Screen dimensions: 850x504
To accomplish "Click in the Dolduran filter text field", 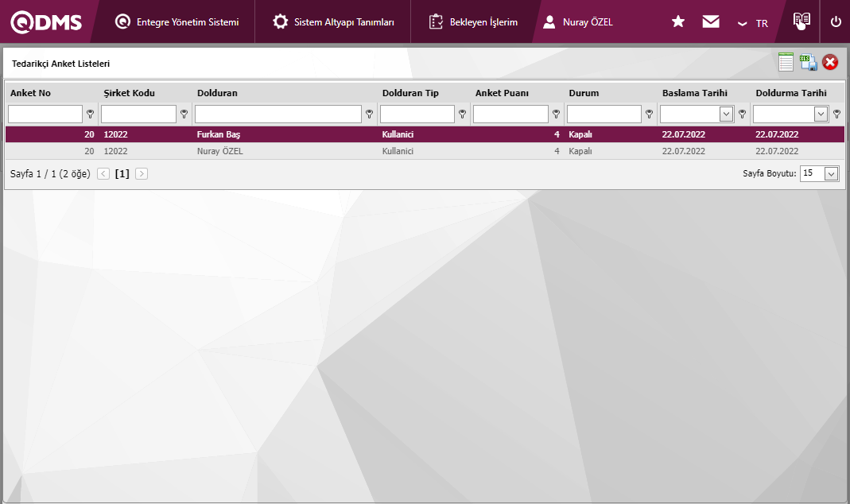I will pos(278,114).
